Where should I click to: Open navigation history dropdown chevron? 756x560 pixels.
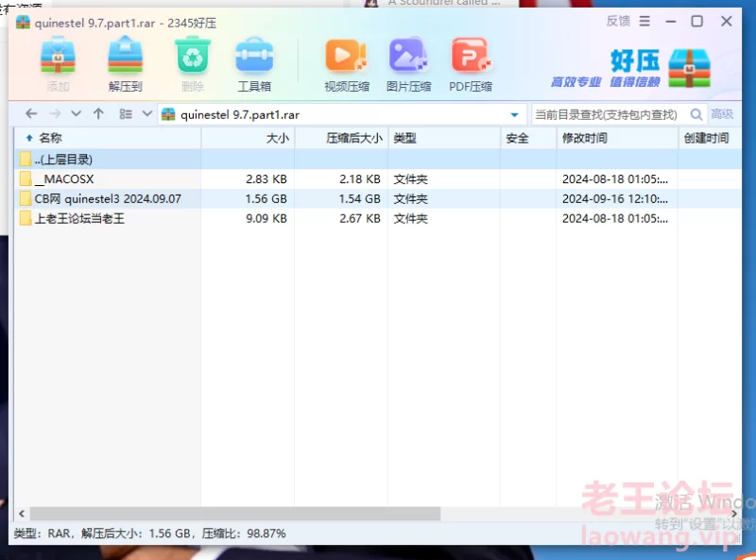pyautogui.click(x=76, y=113)
